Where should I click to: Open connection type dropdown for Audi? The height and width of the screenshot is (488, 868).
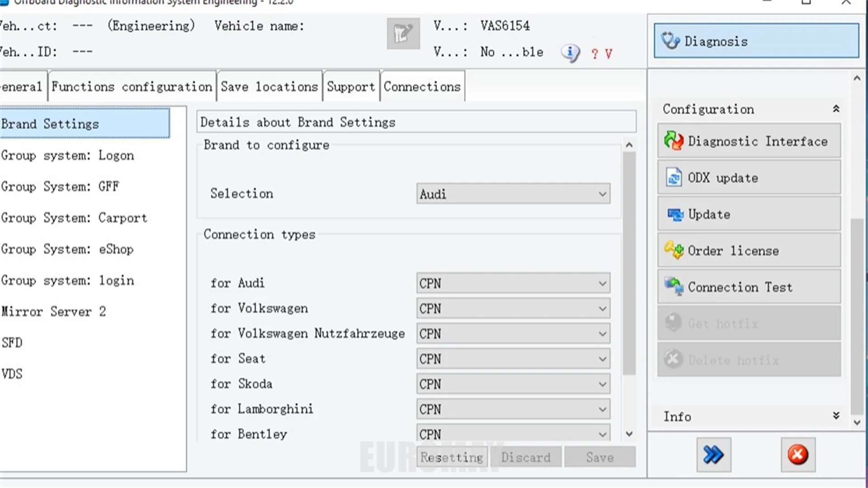tap(513, 284)
